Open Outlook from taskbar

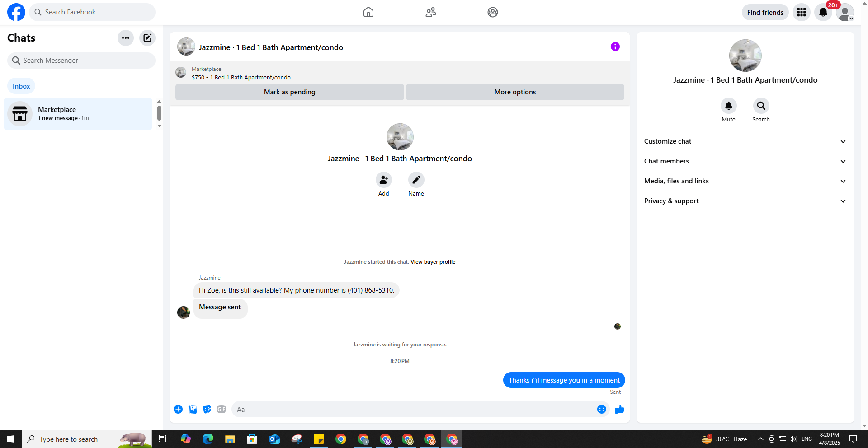pos(274,439)
